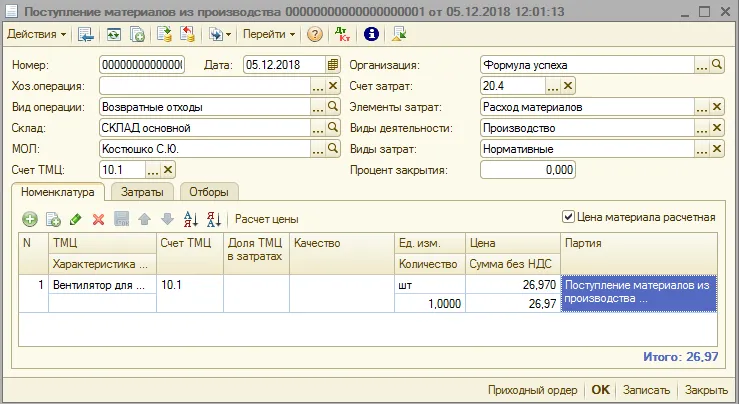Open selection for МОЛ with ellipsis button
The image size is (739, 404).
pos(318,149)
